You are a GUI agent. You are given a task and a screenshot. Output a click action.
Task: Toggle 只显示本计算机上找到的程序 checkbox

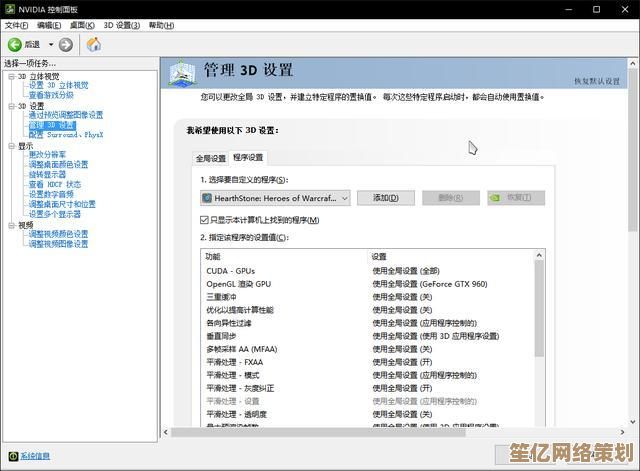(204, 220)
